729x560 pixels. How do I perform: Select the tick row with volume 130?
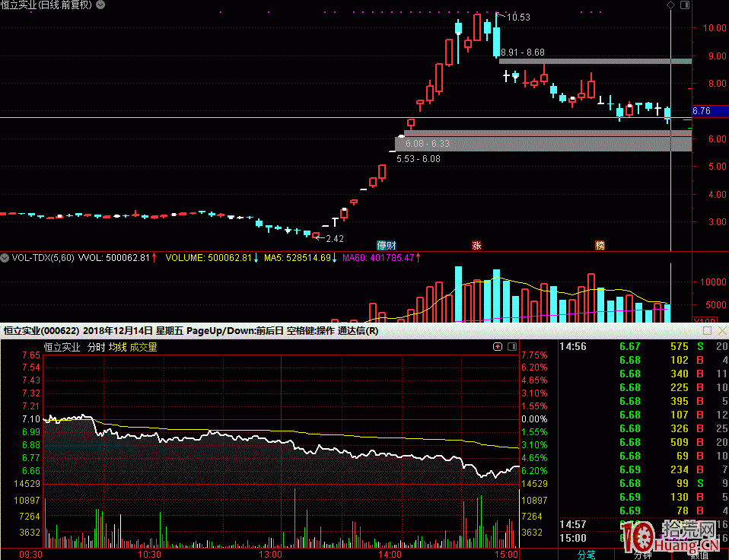644,497
